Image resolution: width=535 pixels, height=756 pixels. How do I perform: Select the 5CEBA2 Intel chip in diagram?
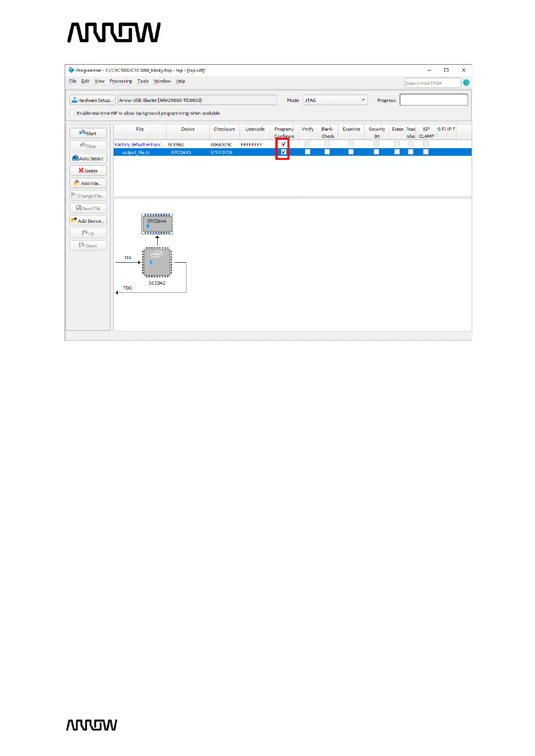pyautogui.click(x=157, y=262)
